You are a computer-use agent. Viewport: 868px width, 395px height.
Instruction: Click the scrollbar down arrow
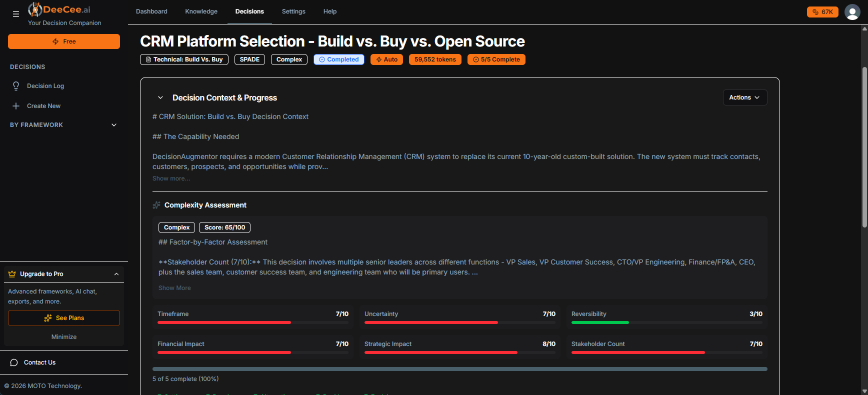coord(864,391)
